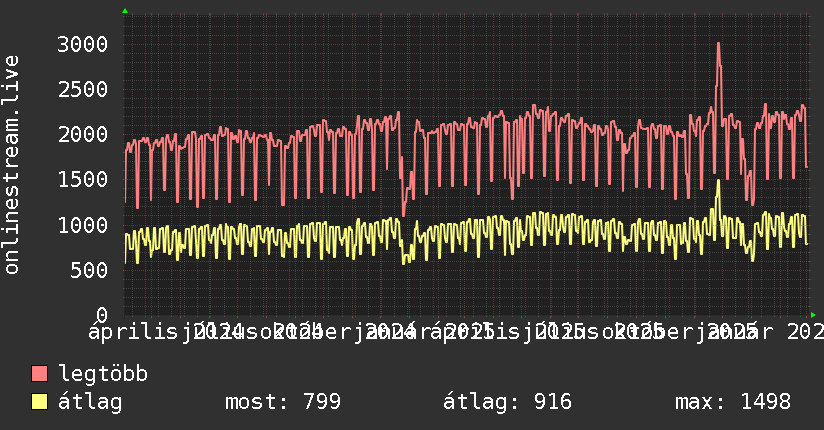Click the onlinestream.live vertical axis title
This screenshot has width=824, height=430.
(11, 165)
